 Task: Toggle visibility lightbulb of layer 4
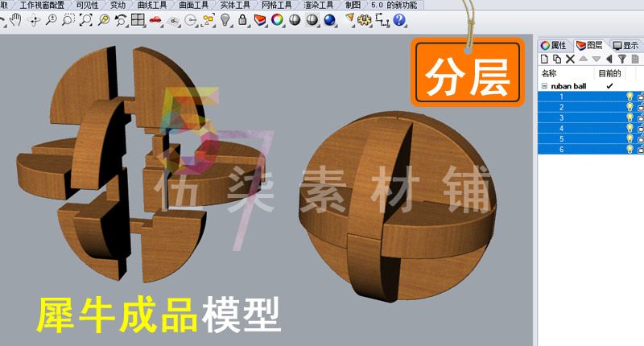[630, 129]
